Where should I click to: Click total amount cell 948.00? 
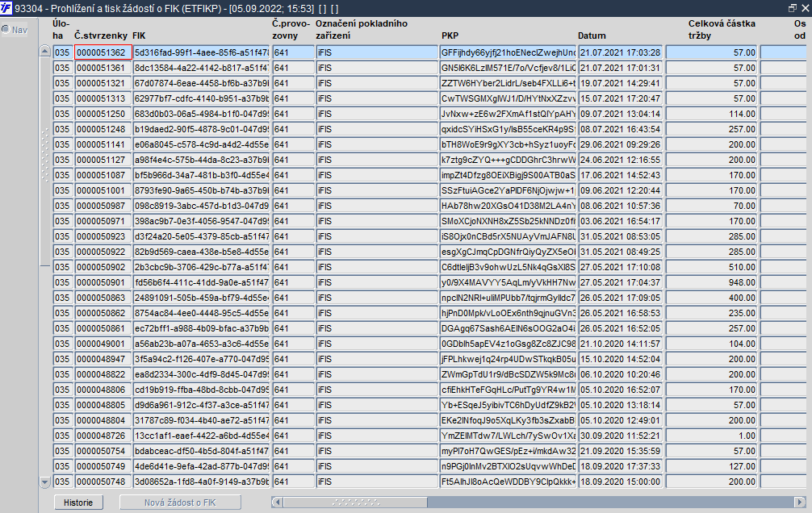coord(712,282)
